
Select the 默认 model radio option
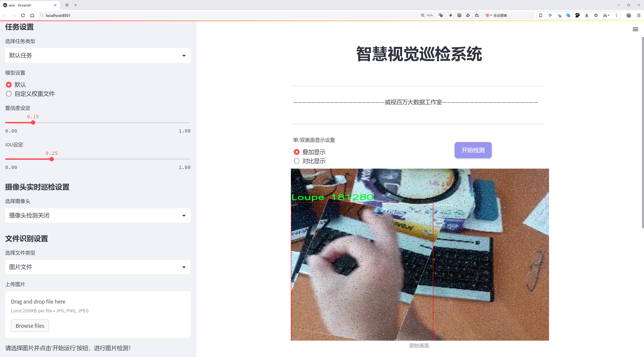(16, 85)
